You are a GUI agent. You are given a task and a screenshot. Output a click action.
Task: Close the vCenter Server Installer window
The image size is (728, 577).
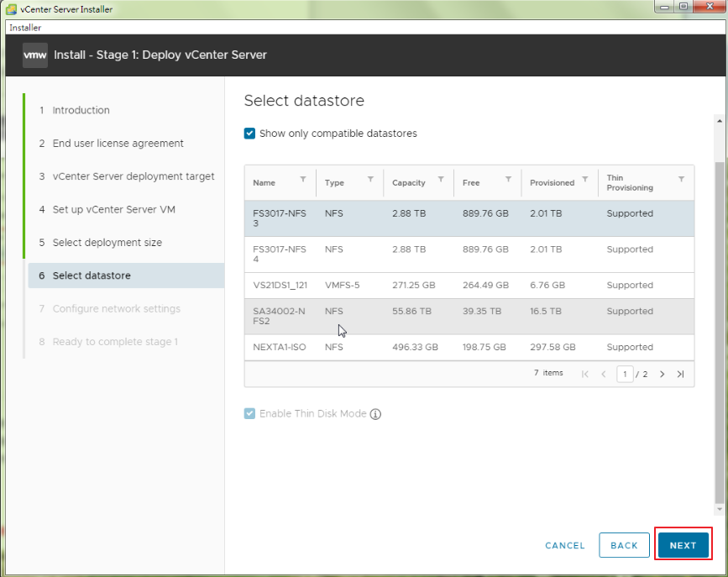click(x=710, y=7)
